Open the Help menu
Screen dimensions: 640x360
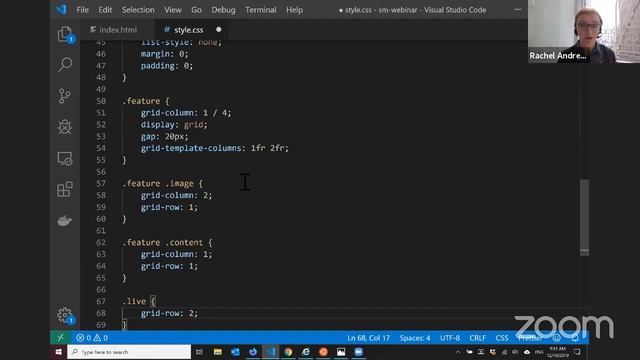(x=294, y=10)
